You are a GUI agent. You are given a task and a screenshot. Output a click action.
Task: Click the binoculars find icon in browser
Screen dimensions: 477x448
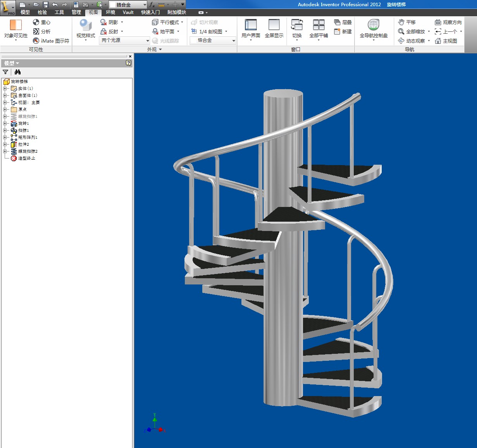[x=17, y=72]
